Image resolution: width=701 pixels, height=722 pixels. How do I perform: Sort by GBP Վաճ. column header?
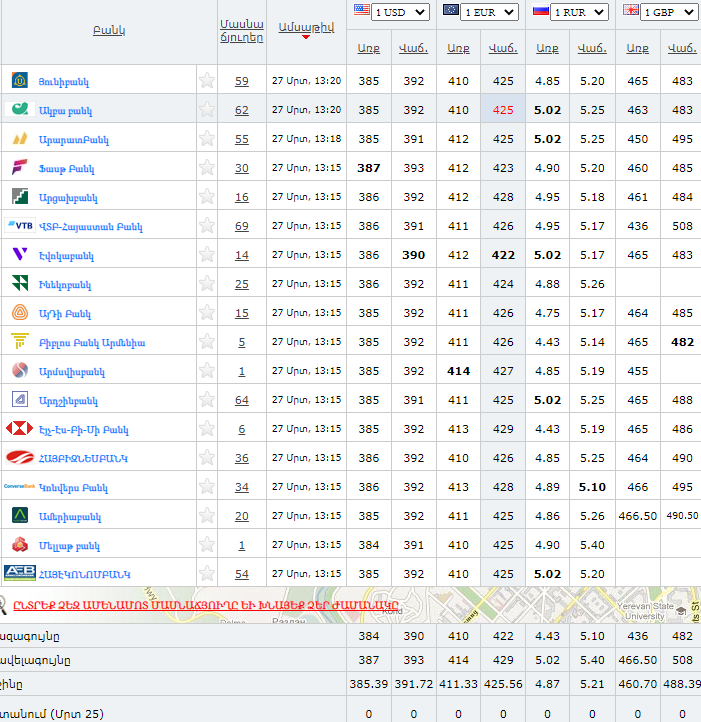click(682, 48)
